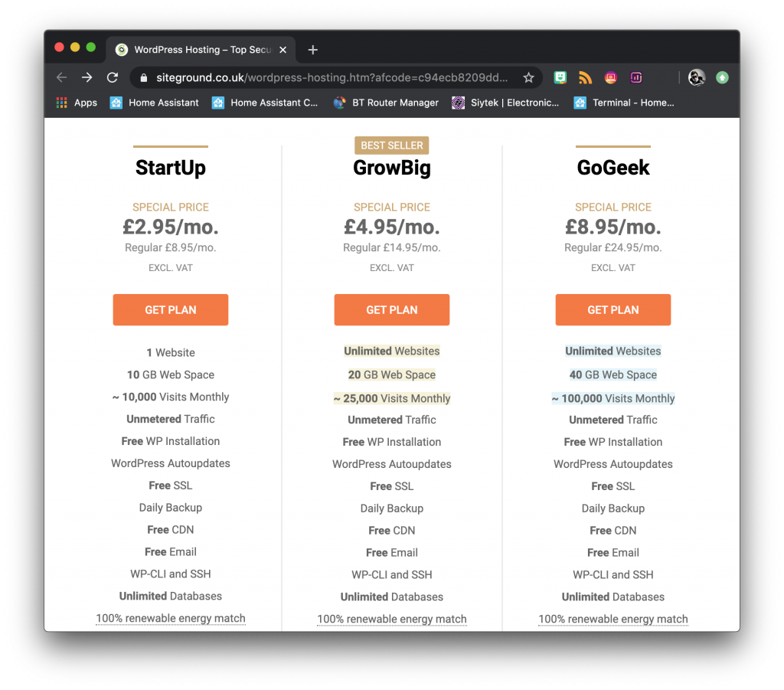Click GrowBig Unlimited Websites
Screen dimensions: 784x690
392,352
